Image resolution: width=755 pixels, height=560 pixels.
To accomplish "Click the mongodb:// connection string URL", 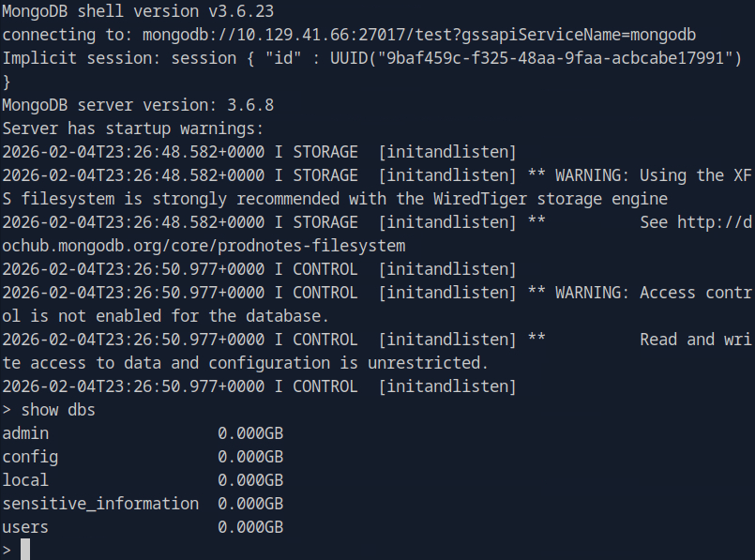I will pyautogui.click(x=419, y=35).
